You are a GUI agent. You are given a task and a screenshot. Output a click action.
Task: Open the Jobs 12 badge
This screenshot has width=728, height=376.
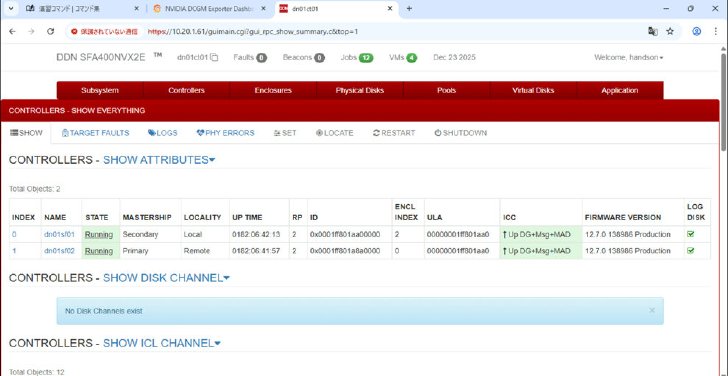366,58
